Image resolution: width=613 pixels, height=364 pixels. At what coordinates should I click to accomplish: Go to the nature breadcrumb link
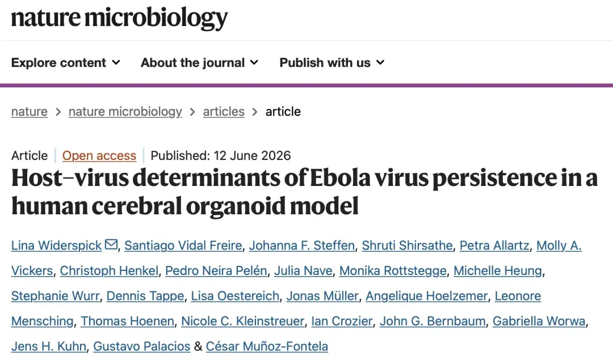[x=30, y=112]
